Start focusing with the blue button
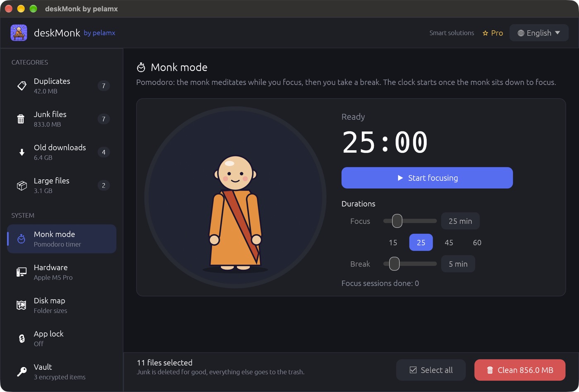This screenshot has height=392, width=579. pos(427,178)
